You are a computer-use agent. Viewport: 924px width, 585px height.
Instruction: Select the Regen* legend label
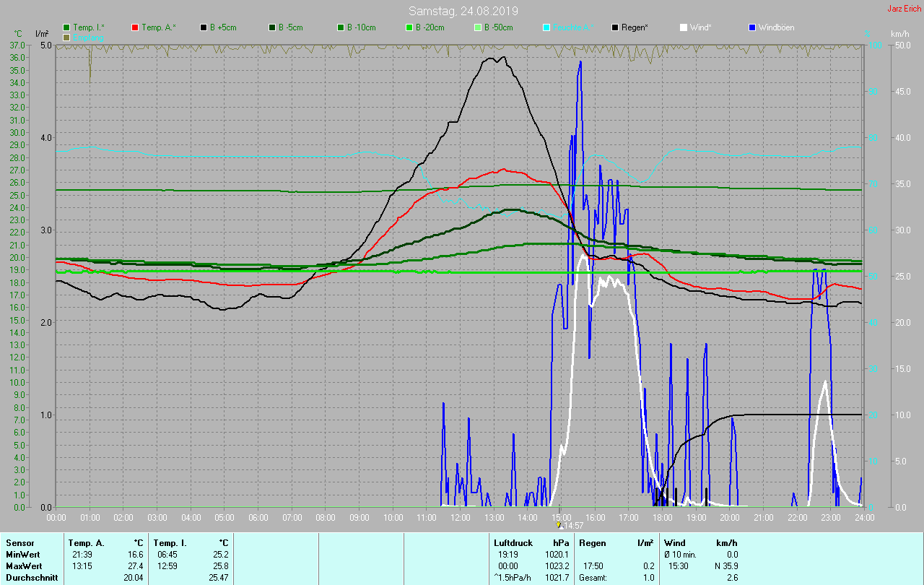(x=635, y=27)
